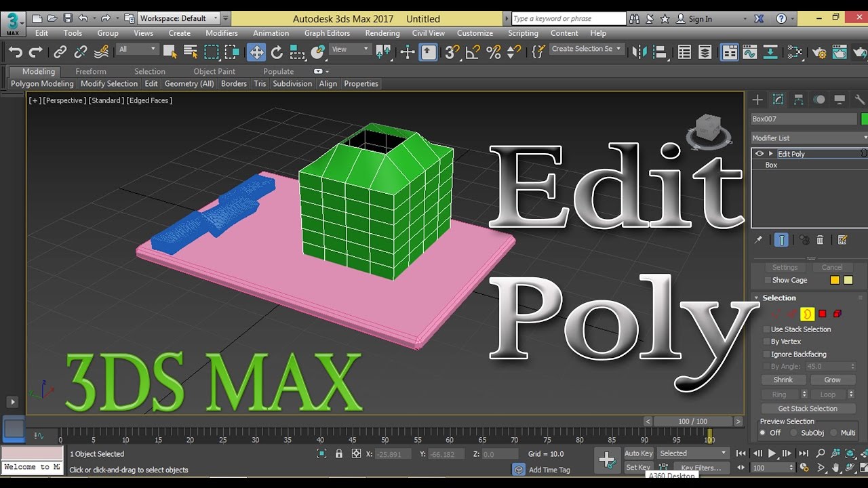Click the Redo arrow in main toolbar

(x=36, y=52)
